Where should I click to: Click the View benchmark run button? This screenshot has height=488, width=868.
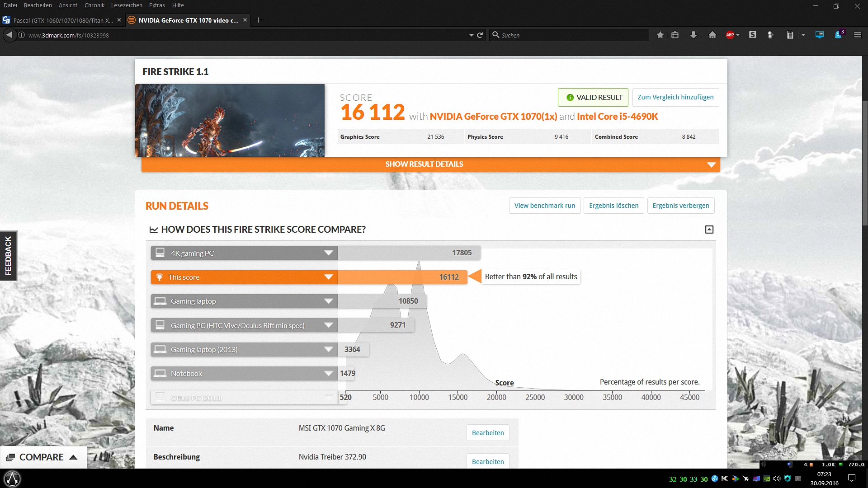(x=544, y=206)
